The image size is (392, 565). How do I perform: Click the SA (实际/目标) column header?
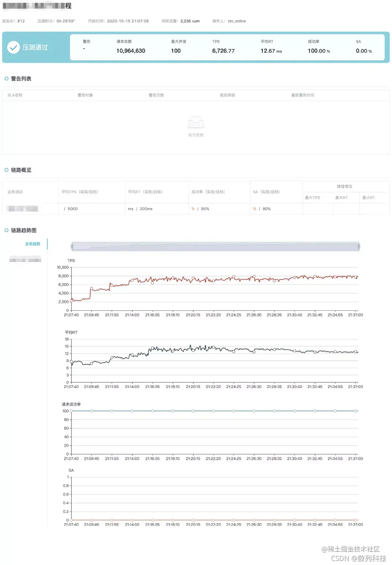pyautogui.click(x=266, y=192)
